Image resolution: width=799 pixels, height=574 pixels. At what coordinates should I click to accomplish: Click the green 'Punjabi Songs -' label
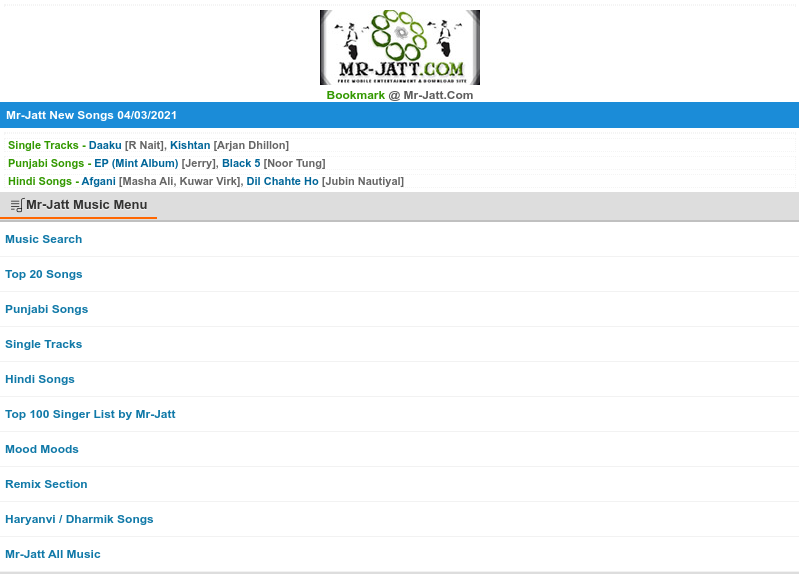50,163
